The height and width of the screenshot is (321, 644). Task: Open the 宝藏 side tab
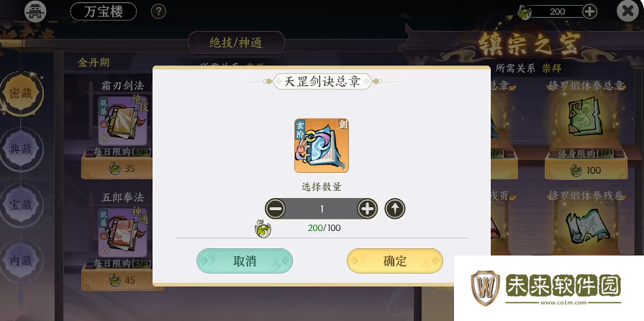coord(21,204)
